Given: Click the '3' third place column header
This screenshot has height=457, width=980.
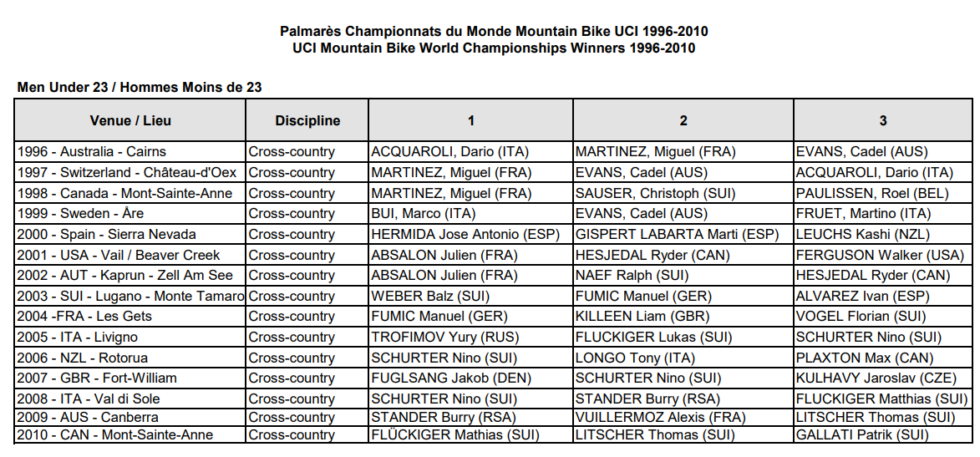Looking at the screenshot, I should click(882, 120).
